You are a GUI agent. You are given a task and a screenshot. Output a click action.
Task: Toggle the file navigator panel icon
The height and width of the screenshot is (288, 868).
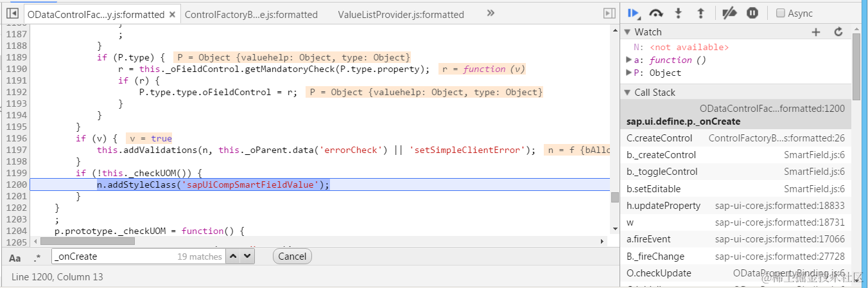pos(12,13)
